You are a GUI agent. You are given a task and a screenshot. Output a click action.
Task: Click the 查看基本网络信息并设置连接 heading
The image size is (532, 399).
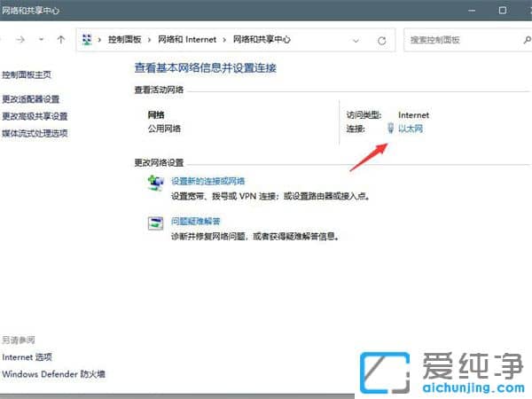[206, 68]
